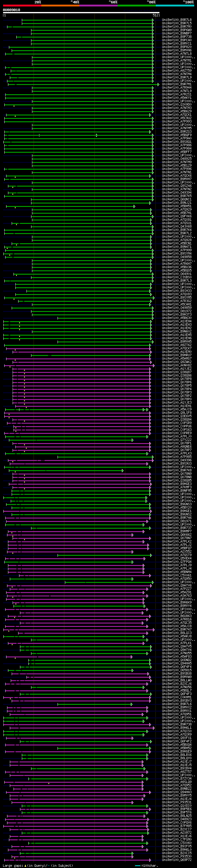Click the UniRef100_B9HRU7 label

pos(177,355)
